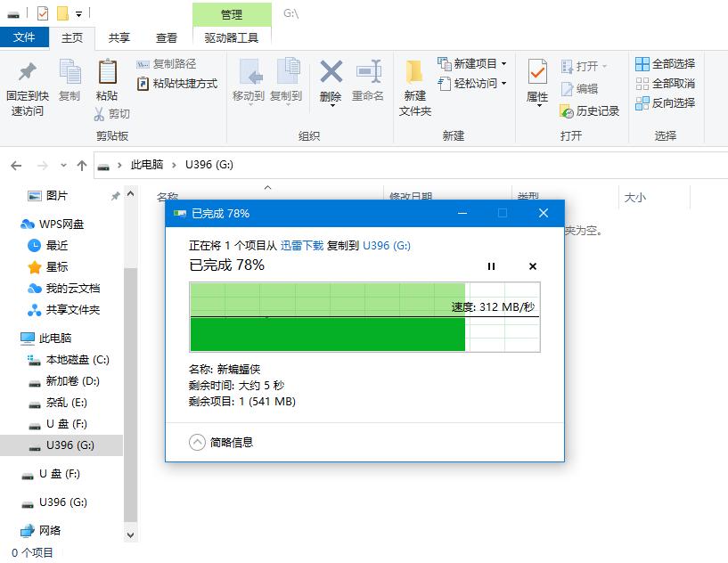Click Invert selection (反向选择)

pyautogui.click(x=665, y=103)
